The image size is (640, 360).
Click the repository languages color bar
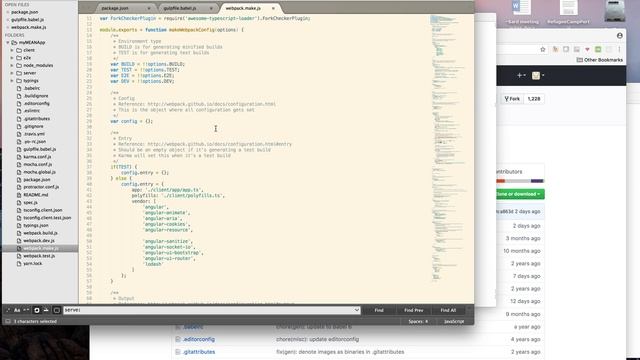pyautogui.click(x=520, y=181)
